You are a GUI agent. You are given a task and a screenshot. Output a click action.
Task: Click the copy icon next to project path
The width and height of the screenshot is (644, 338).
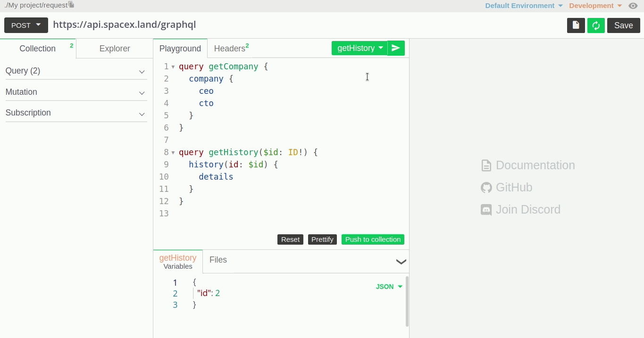click(71, 5)
